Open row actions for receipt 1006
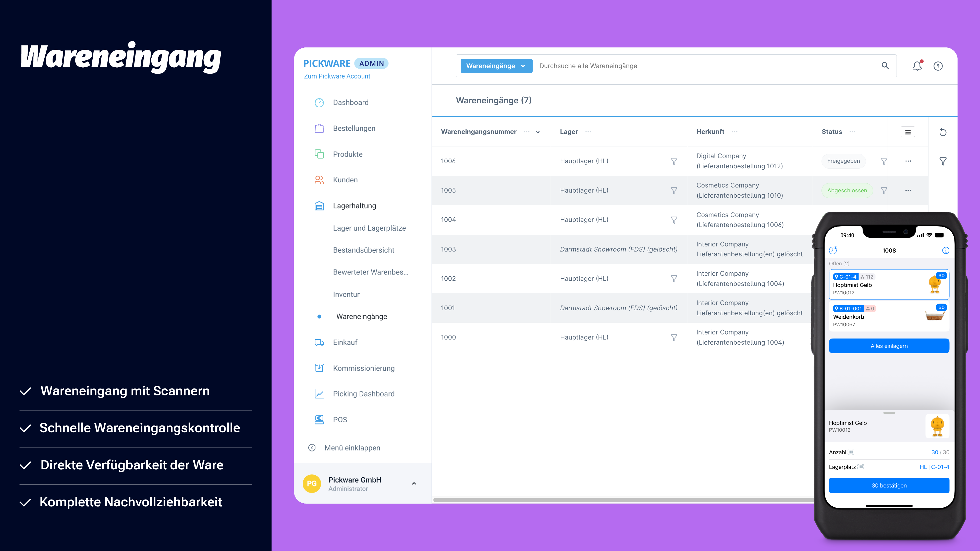980x551 pixels. [908, 161]
